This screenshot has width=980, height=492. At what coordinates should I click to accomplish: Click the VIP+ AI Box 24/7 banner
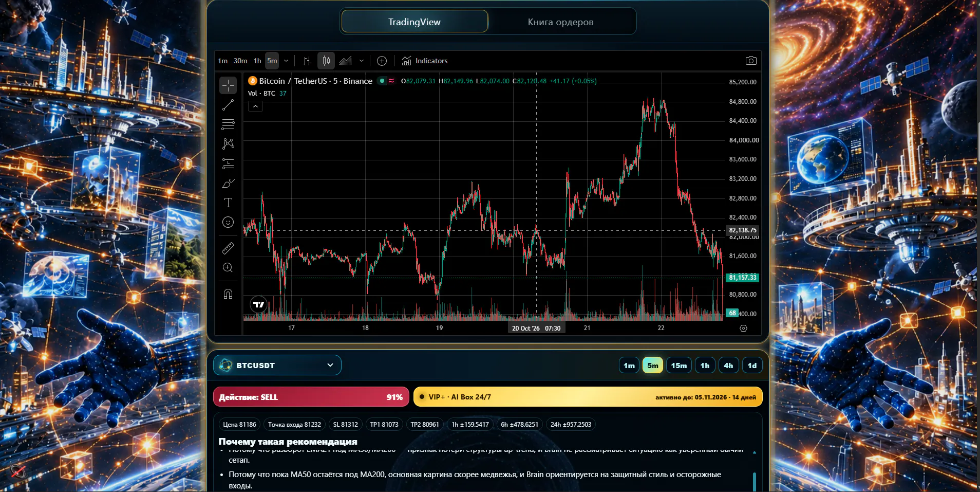[x=588, y=397]
